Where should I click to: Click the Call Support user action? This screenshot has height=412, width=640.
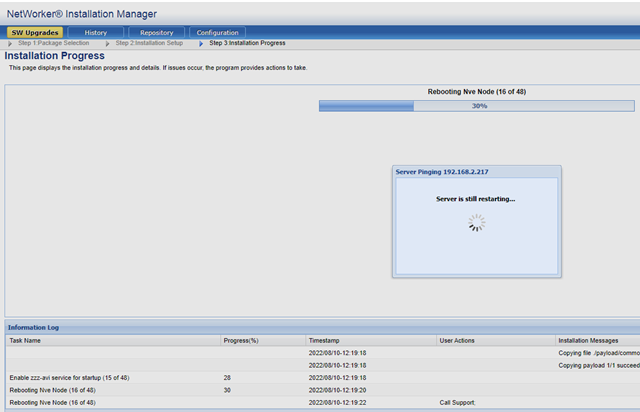click(x=457, y=403)
